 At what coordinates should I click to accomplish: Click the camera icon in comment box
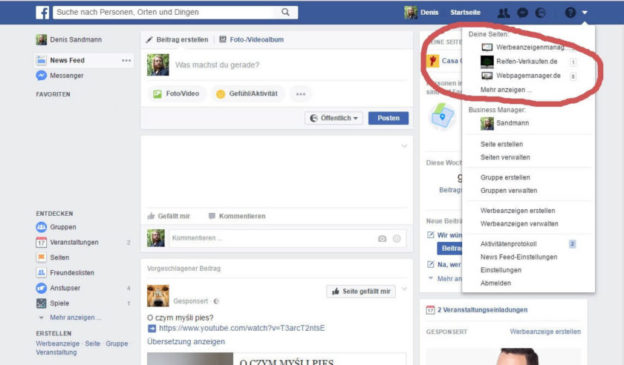(382, 238)
